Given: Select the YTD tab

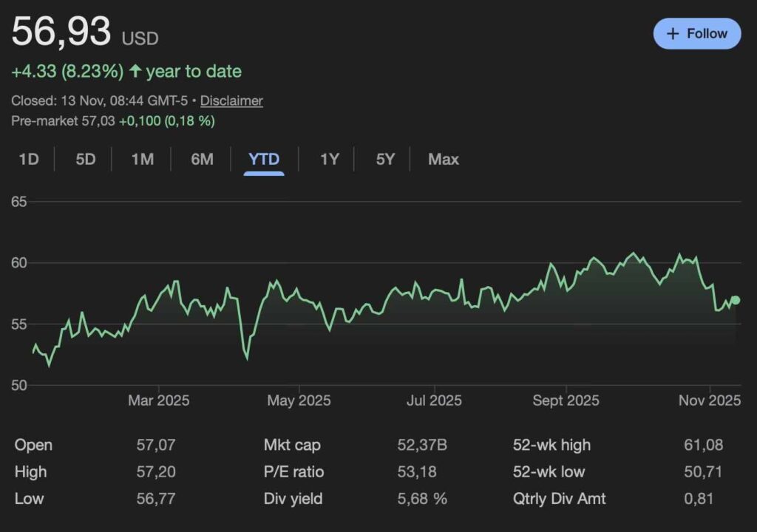Looking at the screenshot, I should [x=264, y=159].
